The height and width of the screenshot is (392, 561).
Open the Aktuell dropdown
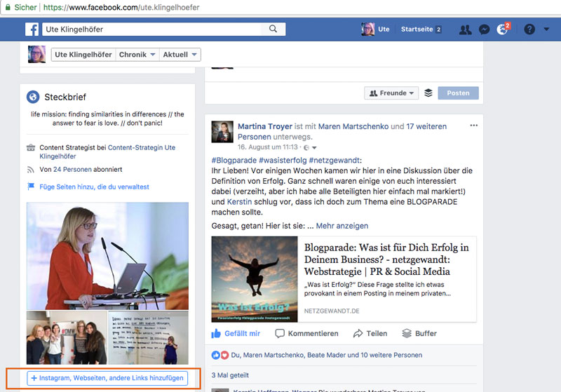[180, 55]
